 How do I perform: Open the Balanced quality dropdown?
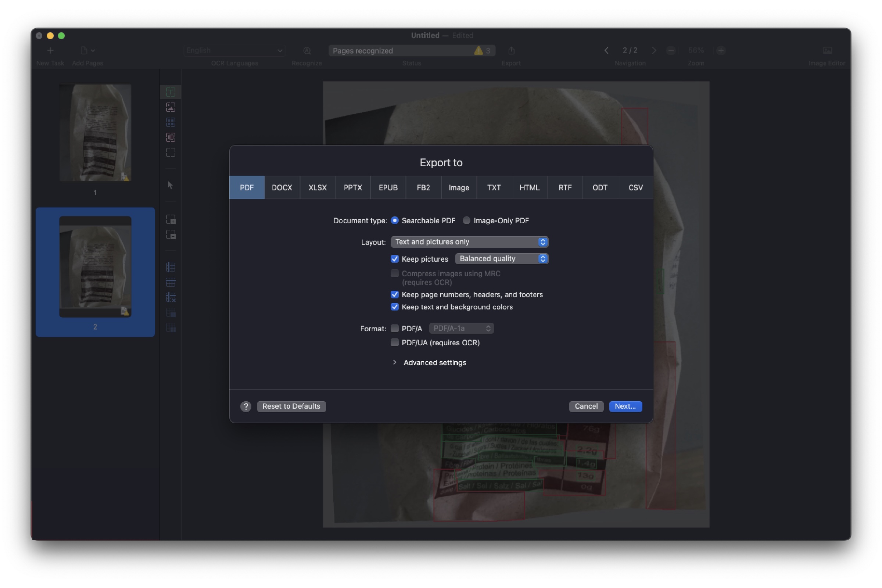pos(501,258)
